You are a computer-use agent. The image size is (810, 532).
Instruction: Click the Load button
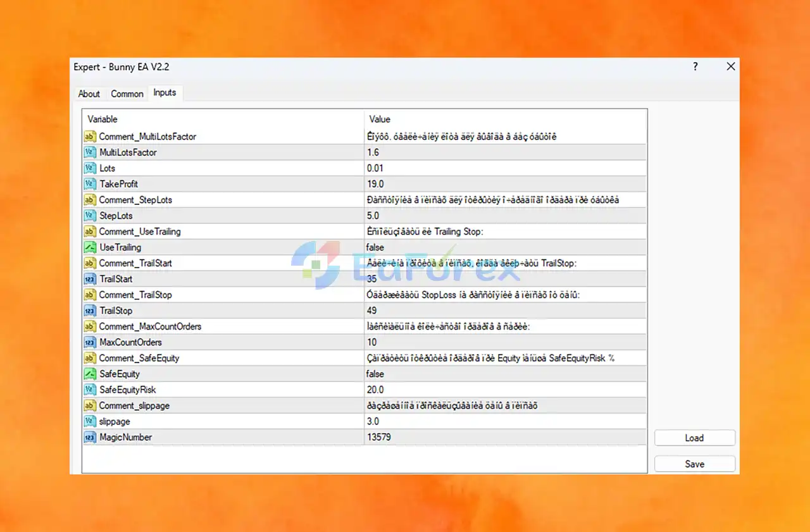[x=694, y=438]
